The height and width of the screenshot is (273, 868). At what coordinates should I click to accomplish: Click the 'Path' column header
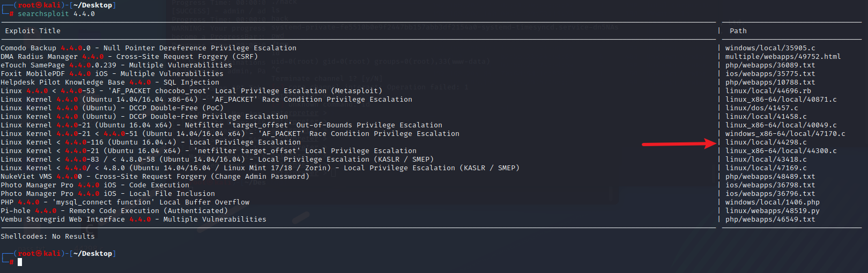click(738, 31)
